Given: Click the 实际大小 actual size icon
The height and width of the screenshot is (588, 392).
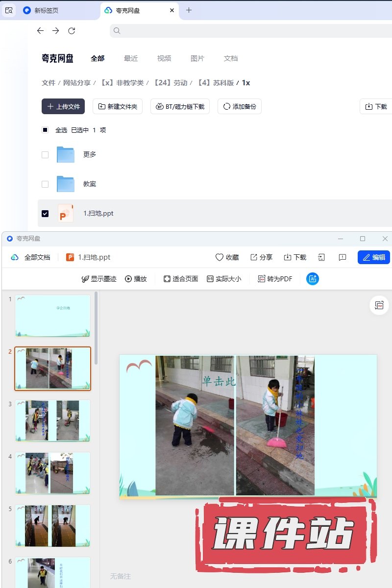Looking at the screenshot, I should pos(210,279).
